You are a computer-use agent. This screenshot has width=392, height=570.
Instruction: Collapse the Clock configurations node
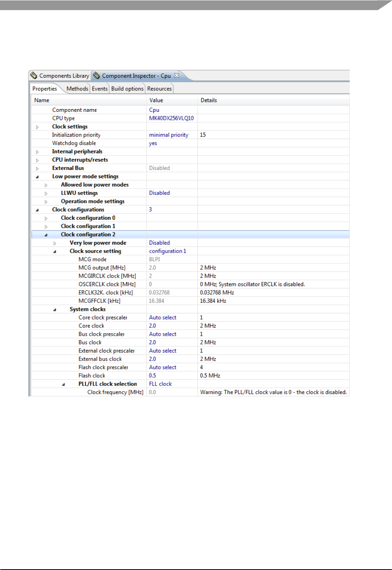[x=37, y=210]
